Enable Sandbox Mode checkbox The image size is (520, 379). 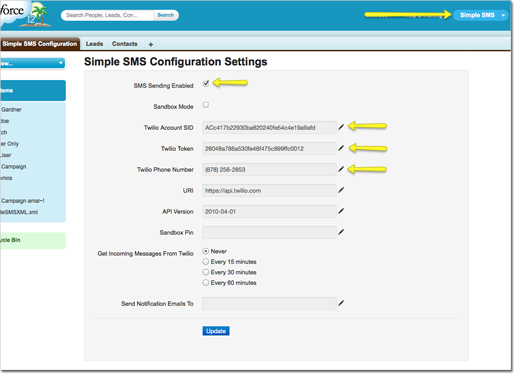click(x=206, y=105)
